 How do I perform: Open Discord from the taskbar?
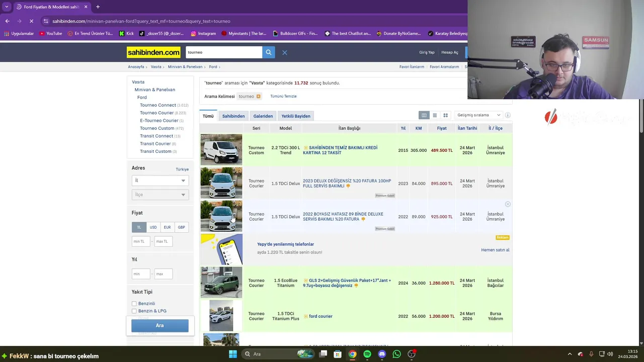(382, 354)
